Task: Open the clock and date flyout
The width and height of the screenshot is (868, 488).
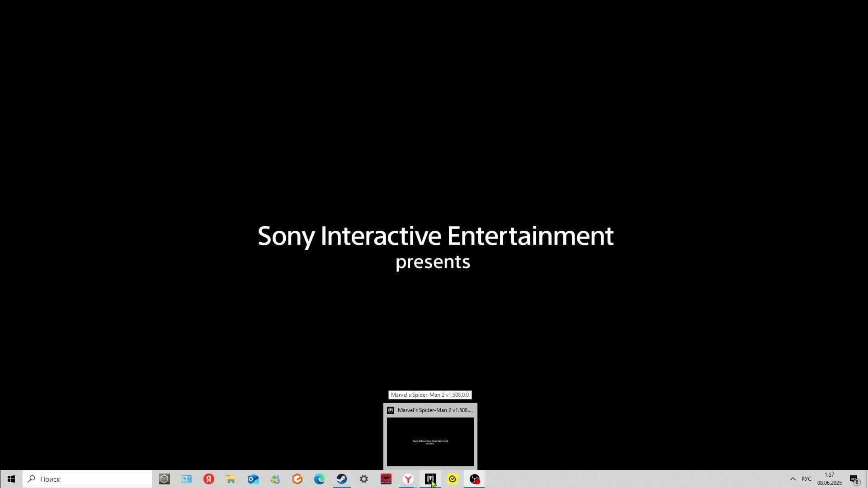Action: click(829, 479)
